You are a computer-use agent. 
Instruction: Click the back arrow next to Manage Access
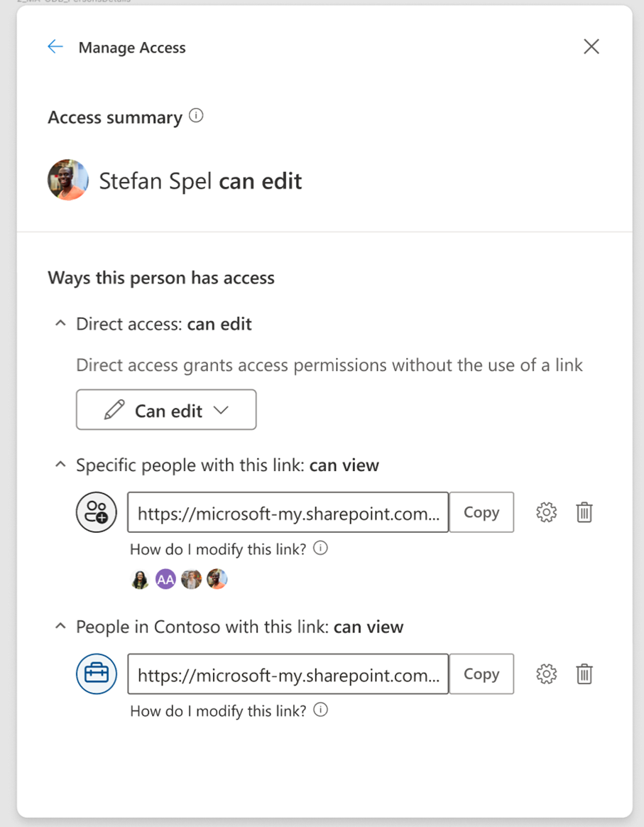point(55,47)
